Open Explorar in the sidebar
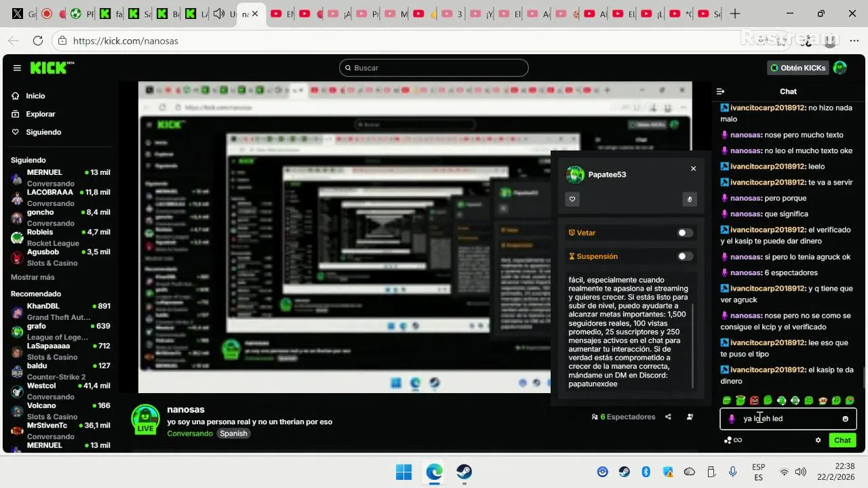The width and height of the screenshot is (868, 488). (40, 114)
